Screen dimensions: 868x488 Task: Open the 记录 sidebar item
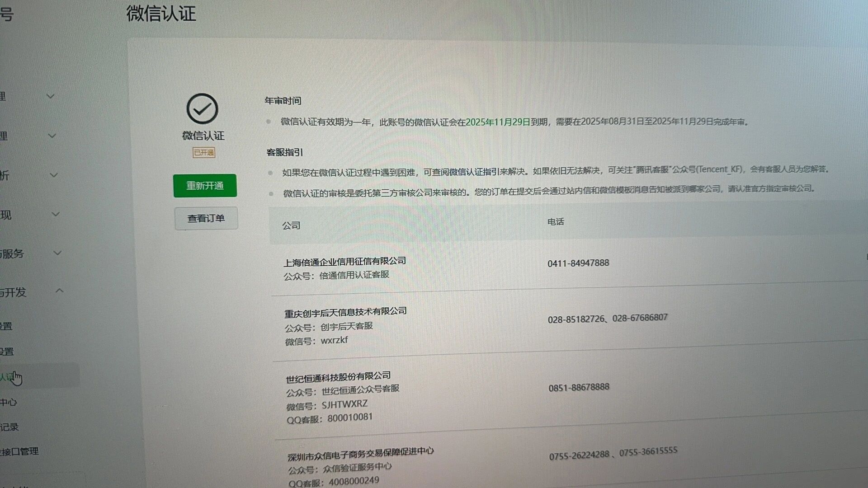(x=10, y=427)
